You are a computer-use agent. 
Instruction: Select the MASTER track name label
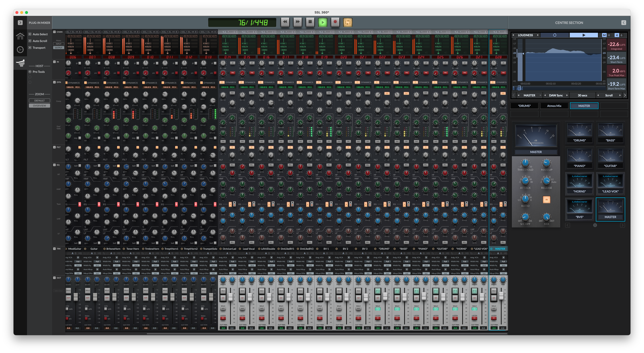(500, 249)
